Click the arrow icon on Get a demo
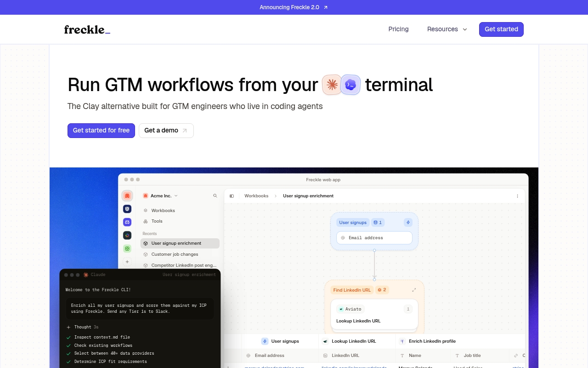This screenshot has width=588, height=368. click(185, 131)
